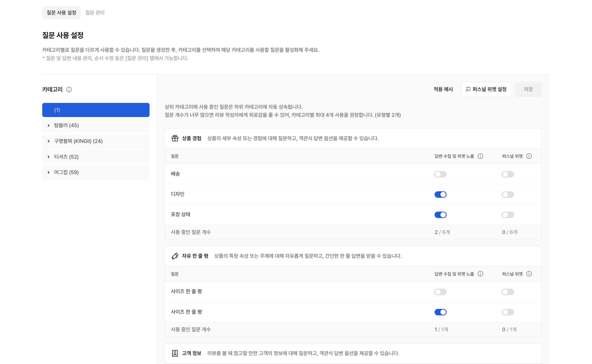Enable 답변 수집 toggle for 배송
This screenshot has height=364, width=592.
(x=440, y=174)
